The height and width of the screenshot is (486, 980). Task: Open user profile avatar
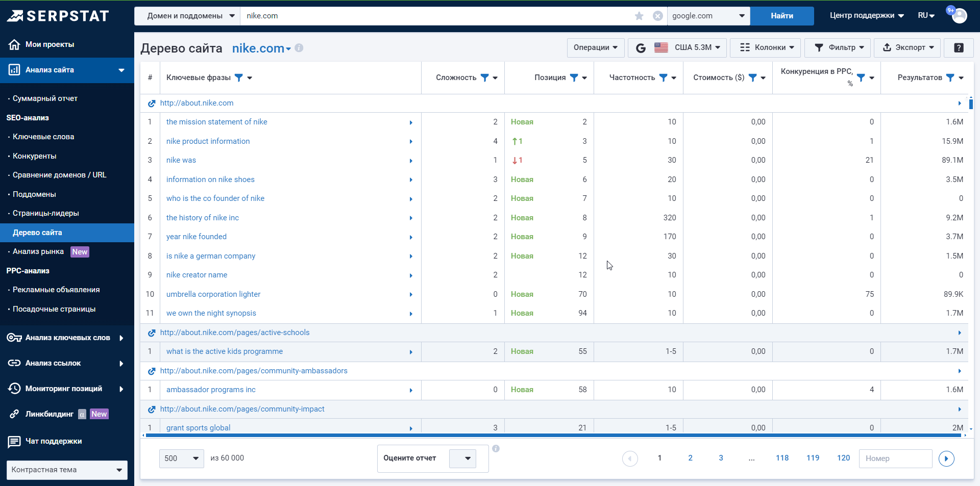pos(959,16)
